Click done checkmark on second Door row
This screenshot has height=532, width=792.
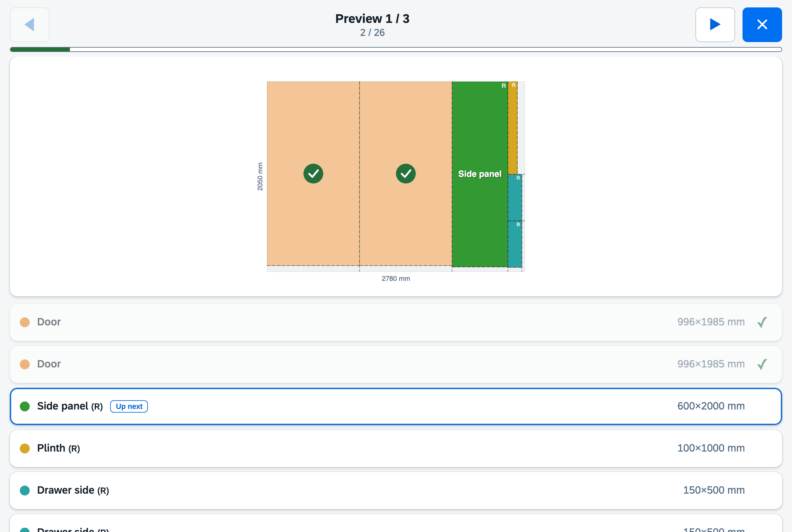(x=762, y=364)
